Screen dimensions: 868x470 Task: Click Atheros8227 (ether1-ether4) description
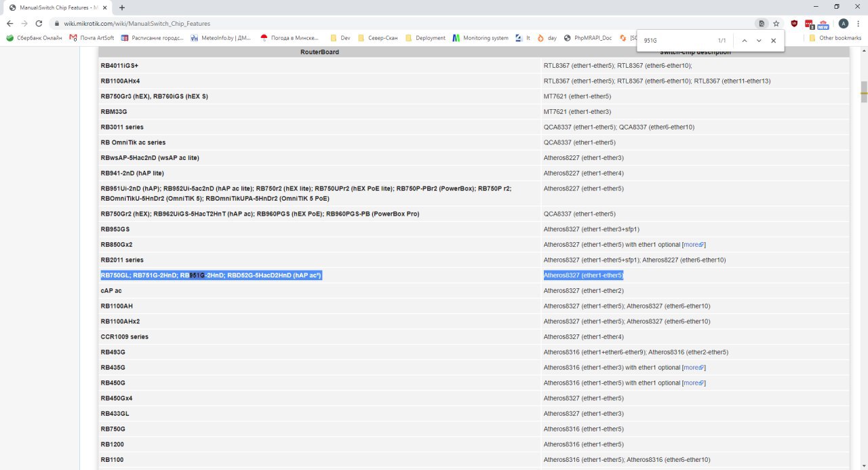tap(583, 173)
